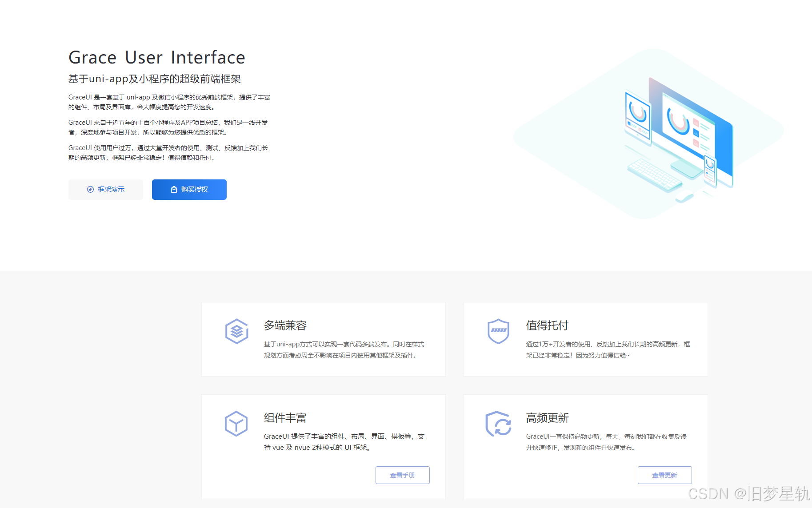Open the 框架演示 demo

(x=105, y=189)
